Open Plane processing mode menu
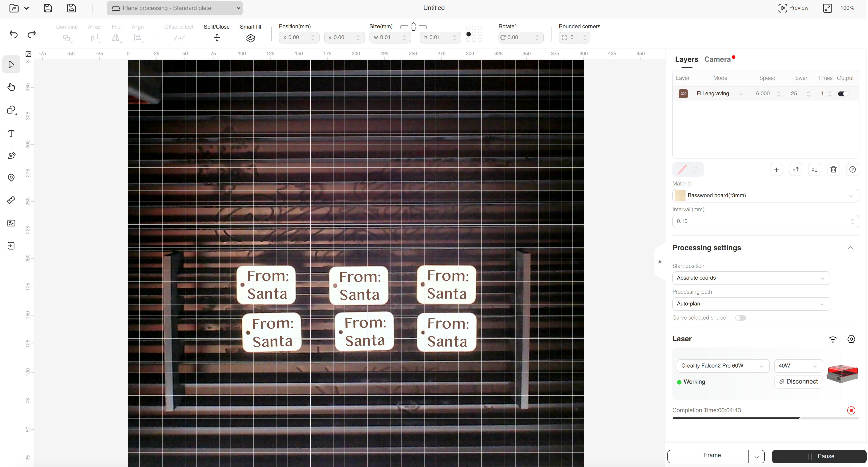Image resolution: width=868 pixels, height=467 pixels. (x=175, y=8)
